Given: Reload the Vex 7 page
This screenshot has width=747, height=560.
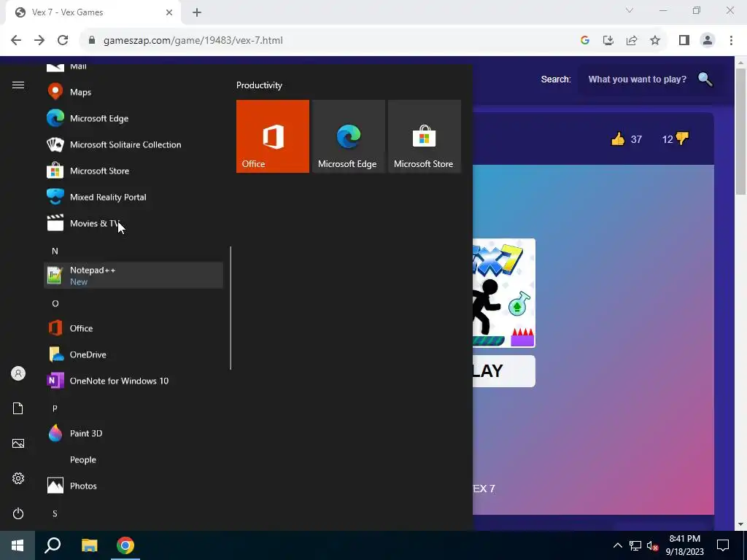Looking at the screenshot, I should 63,41.
